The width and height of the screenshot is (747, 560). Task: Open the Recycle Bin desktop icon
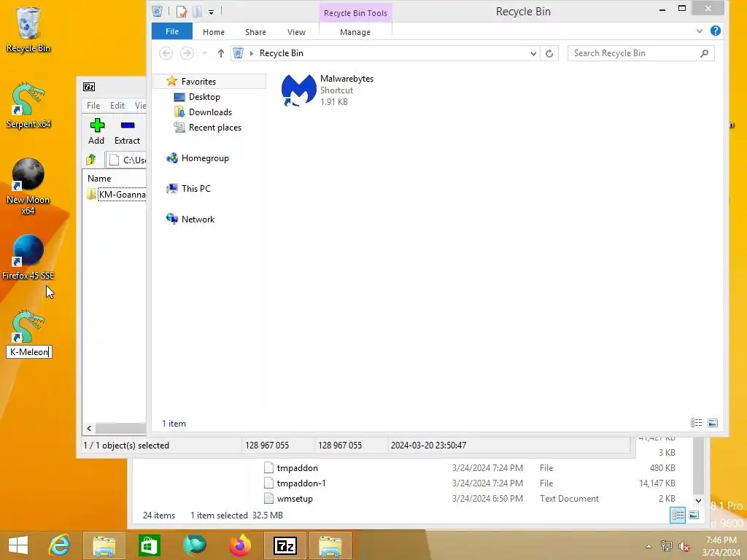click(x=28, y=29)
